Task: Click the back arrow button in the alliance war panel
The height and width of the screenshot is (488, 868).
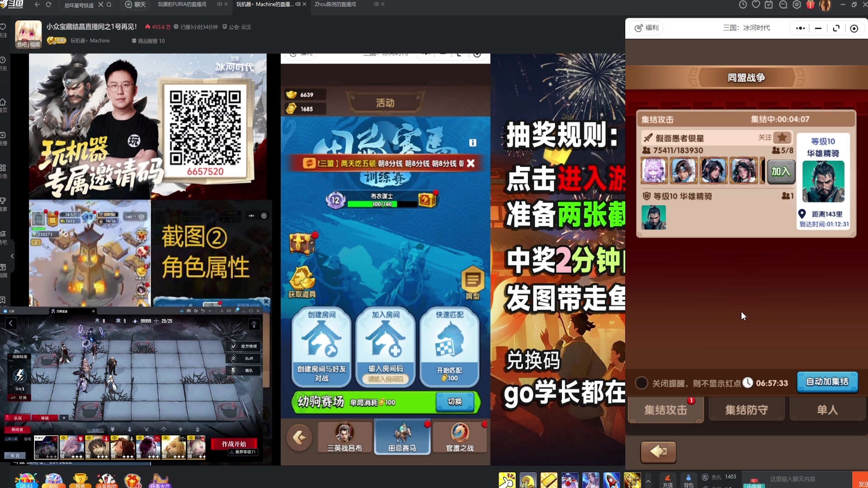Action: (x=658, y=451)
